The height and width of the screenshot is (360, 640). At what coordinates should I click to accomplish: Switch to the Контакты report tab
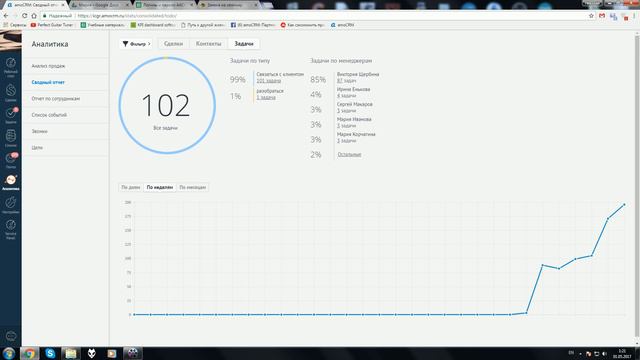coord(209,44)
